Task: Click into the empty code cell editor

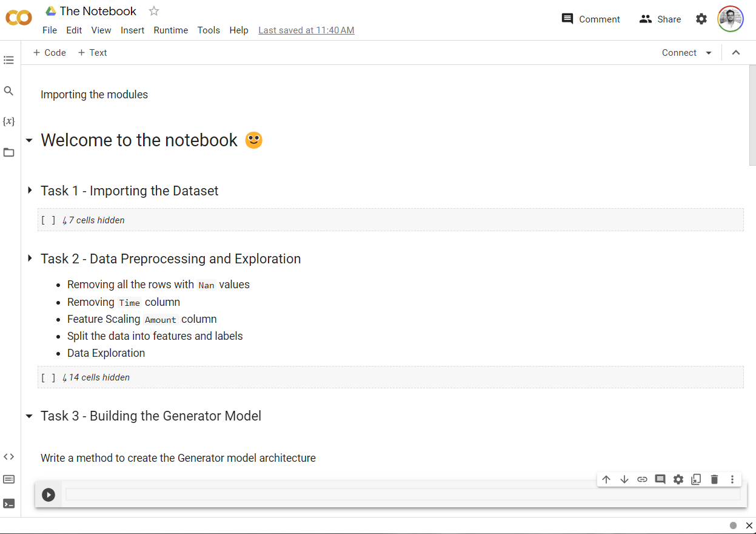Action: pyautogui.click(x=400, y=495)
